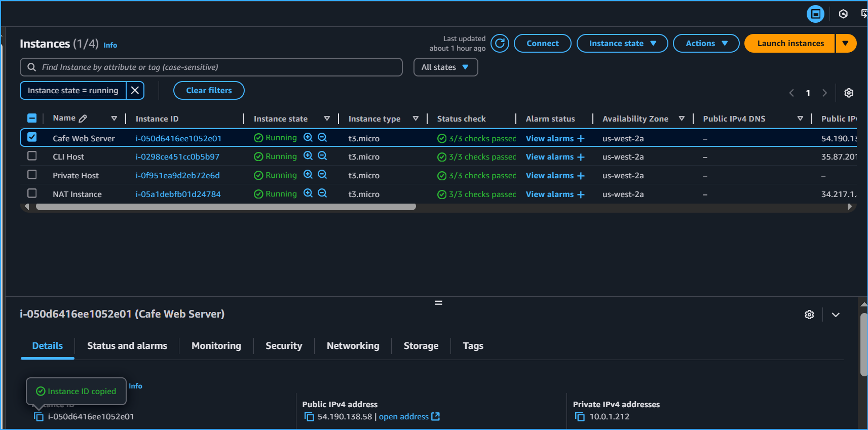The image size is (868, 430).
Task: Click the details panel vertical scrollbar
Action: pos(863,344)
